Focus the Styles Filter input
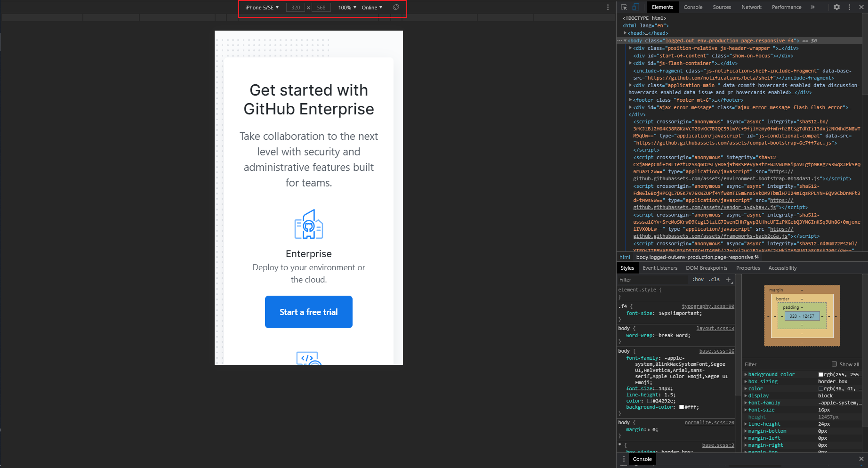The height and width of the screenshot is (468, 868). (x=653, y=280)
